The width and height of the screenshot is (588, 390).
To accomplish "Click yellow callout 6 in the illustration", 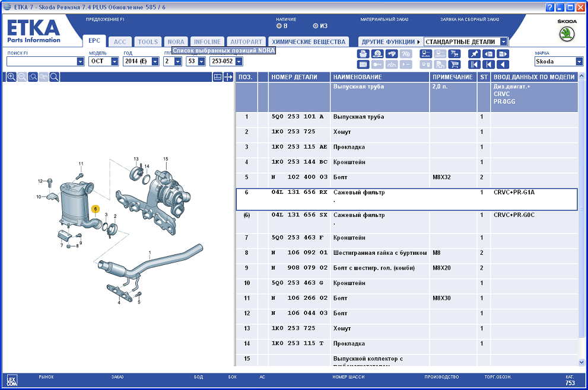I will point(96,209).
